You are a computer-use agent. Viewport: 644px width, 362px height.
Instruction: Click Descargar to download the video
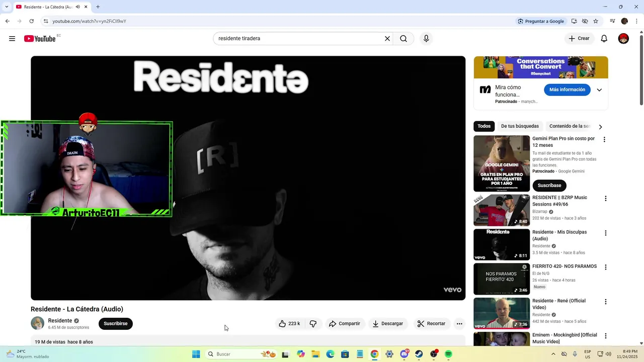click(x=387, y=324)
